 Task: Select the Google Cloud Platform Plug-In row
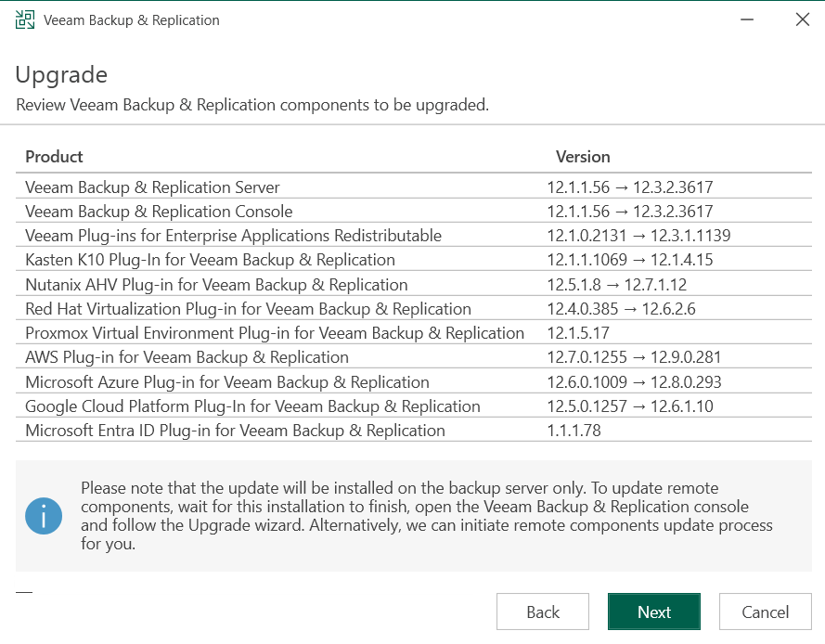[x=414, y=406]
